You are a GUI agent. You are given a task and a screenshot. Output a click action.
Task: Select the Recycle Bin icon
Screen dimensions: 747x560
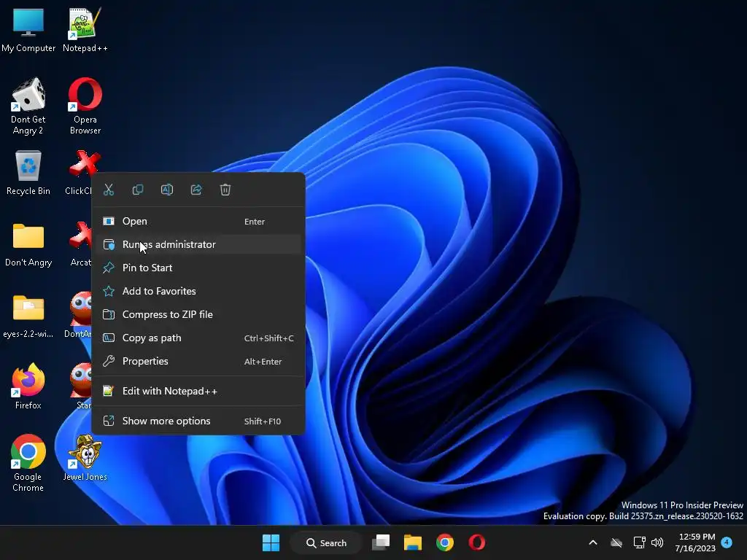pos(28,172)
